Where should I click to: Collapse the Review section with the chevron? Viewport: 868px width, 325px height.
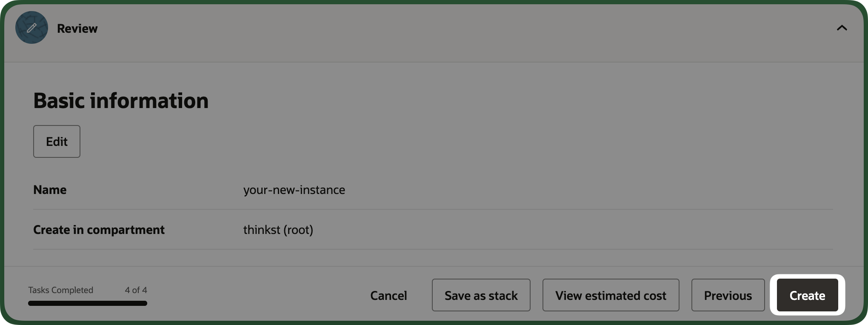pyautogui.click(x=842, y=28)
